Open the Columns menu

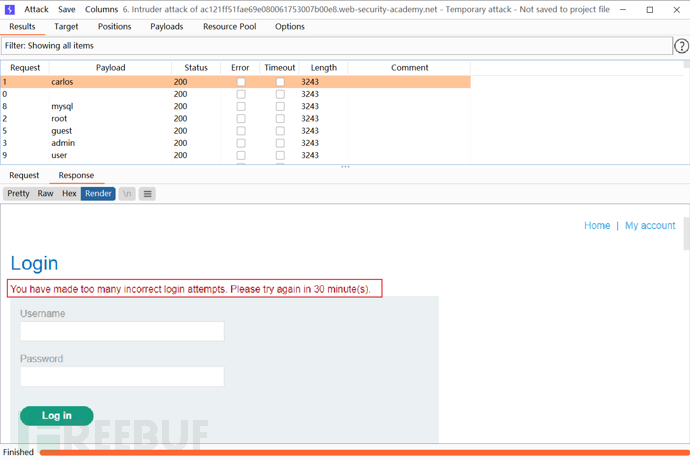(101, 9)
